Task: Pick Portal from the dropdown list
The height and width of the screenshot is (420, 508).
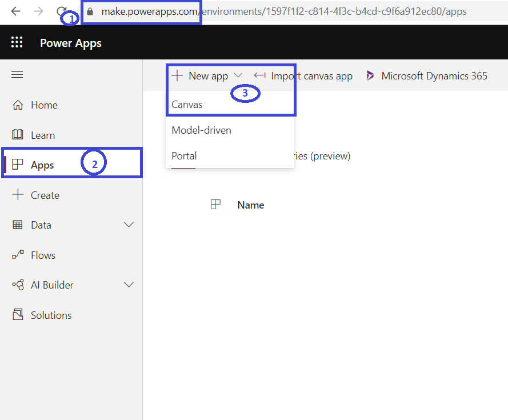Action: pyautogui.click(x=184, y=156)
